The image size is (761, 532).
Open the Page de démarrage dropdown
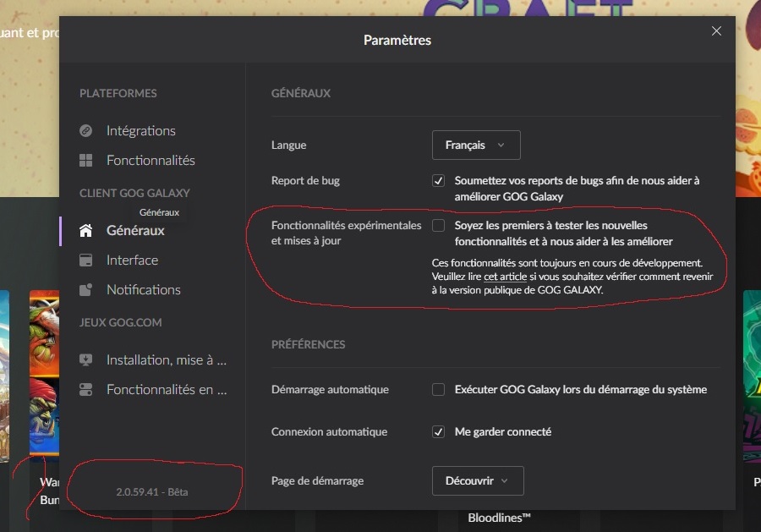coord(478,480)
